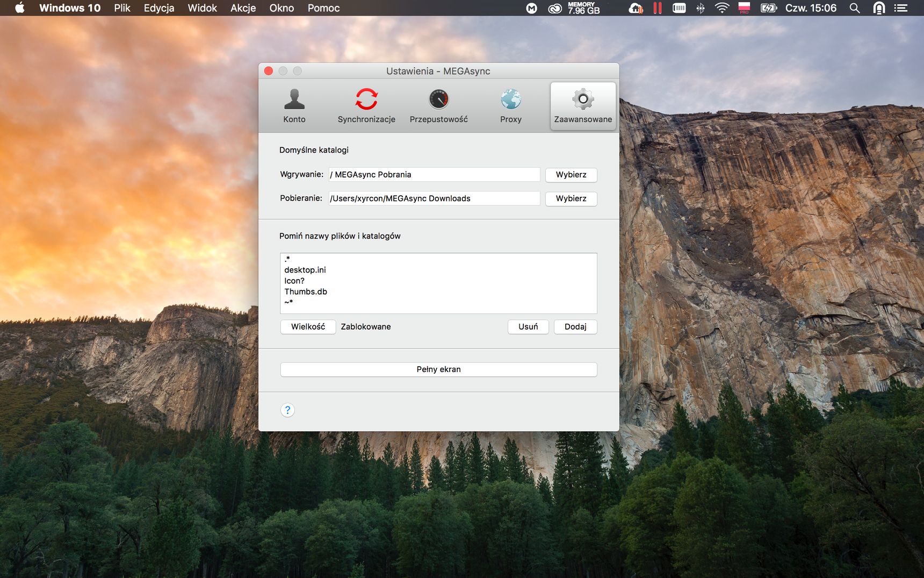The image size is (924, 578).
Task: Select the Zaawansowane gear tab
Action: [583, 106]
